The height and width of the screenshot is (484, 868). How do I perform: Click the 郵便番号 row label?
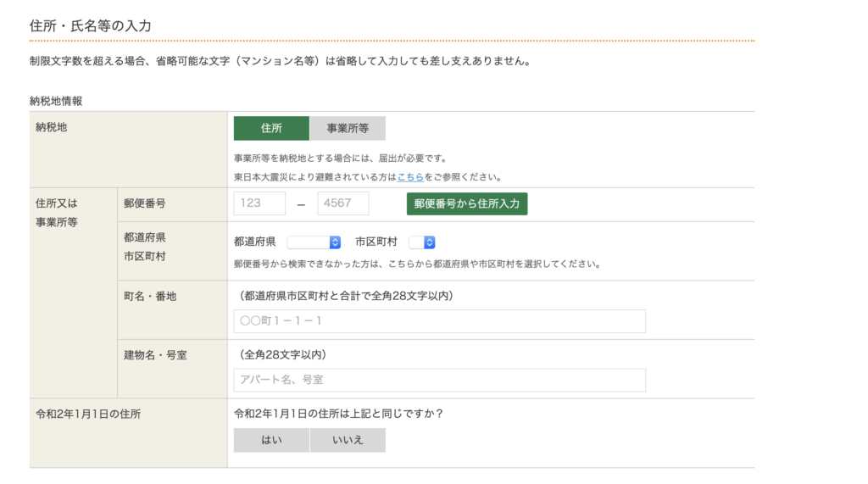click(x=144, y=203)
